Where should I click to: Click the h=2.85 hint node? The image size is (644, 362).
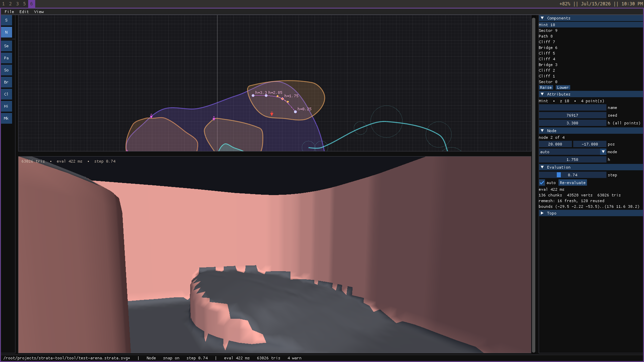tap(266, 96)
